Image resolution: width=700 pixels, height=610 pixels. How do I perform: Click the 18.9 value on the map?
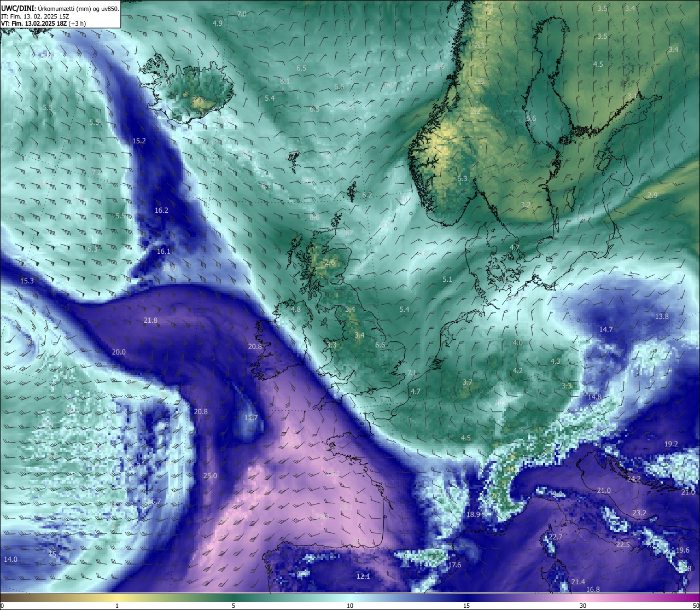[473, 514]
